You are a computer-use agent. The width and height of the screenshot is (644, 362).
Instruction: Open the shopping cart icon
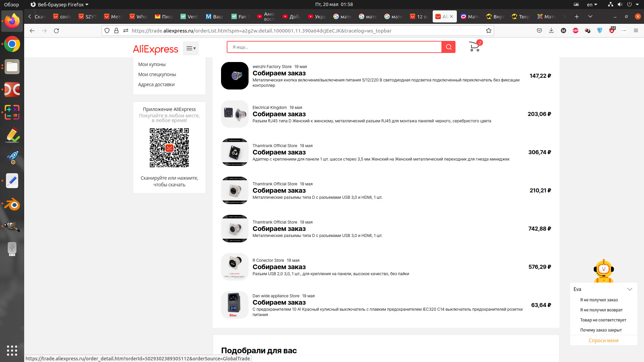coord(475,47)
